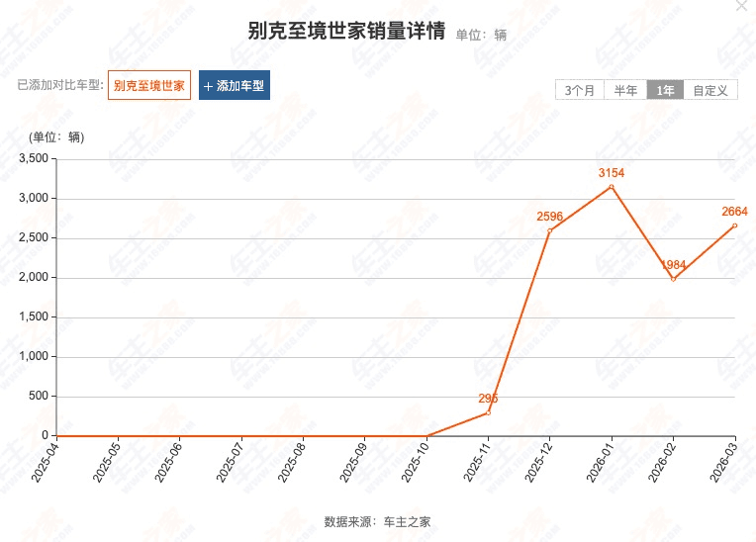Select the 别克至境世家 model tag

[149, 86]
